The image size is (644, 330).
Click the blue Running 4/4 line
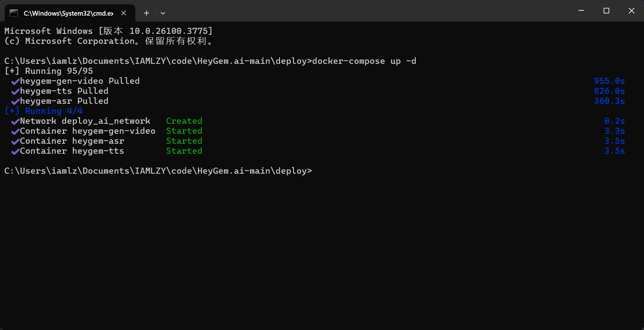coord(43,111)
